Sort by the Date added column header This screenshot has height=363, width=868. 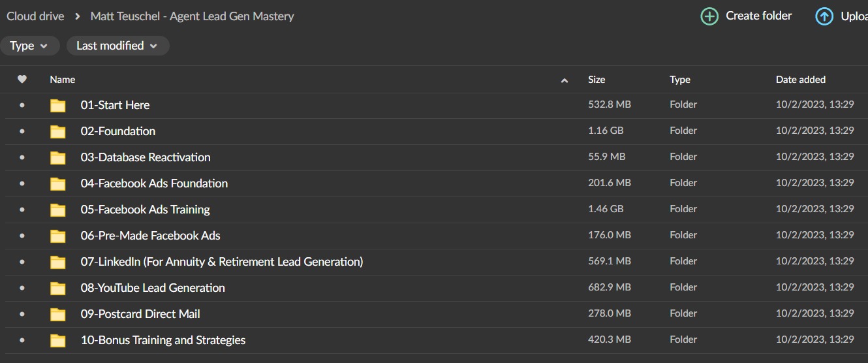pyautogui.click(x=801, y=79)
